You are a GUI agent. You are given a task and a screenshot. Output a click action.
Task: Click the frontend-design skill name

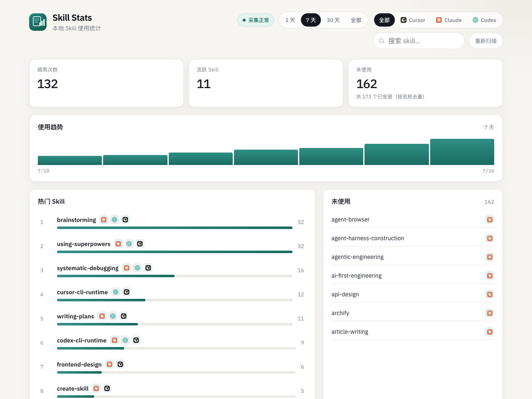pos(79,365)
